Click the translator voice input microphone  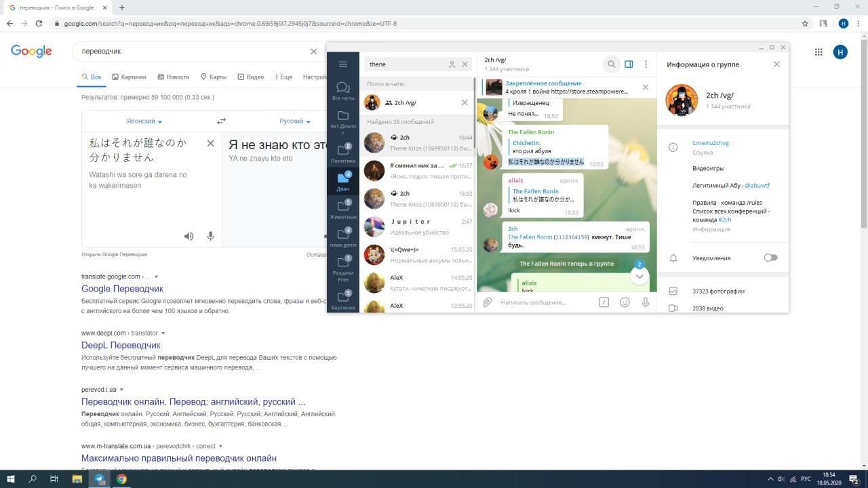[x=210, y=236]
